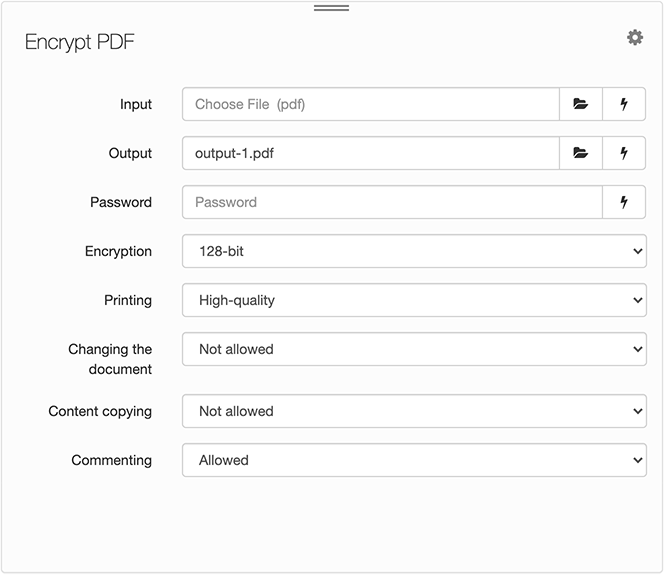Screen dimensions: 664x575
Task: Click the Encryption dropdown chevron arrow
Action: pyautogui.click(x=638, y=251)
